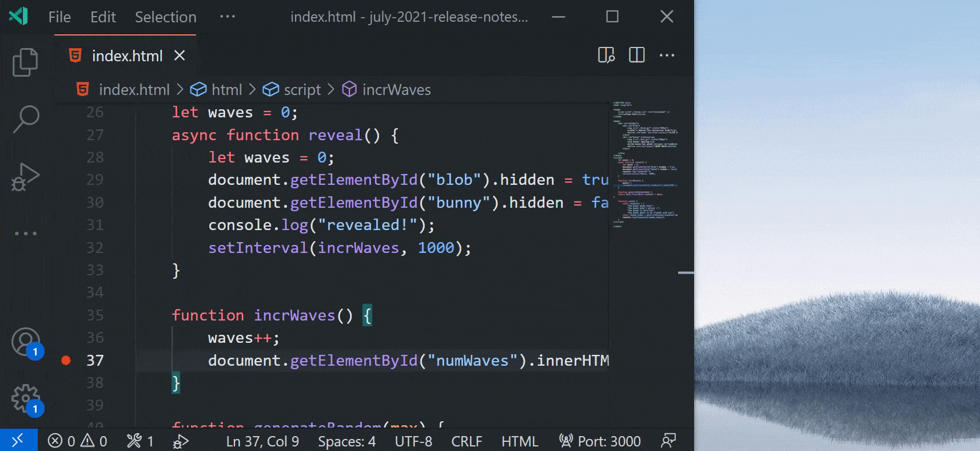
Task: Open the Run and Debug view
Action: 26,176
